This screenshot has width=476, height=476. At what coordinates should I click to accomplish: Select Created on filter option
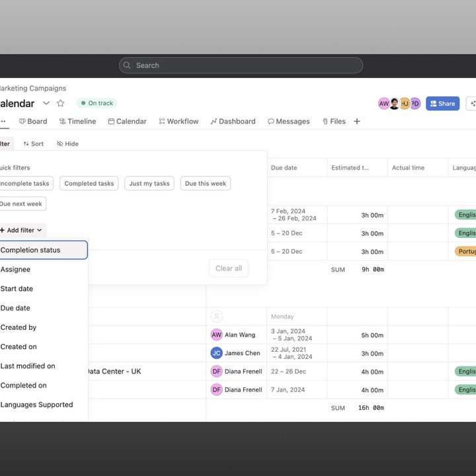(x=43, y=346)
